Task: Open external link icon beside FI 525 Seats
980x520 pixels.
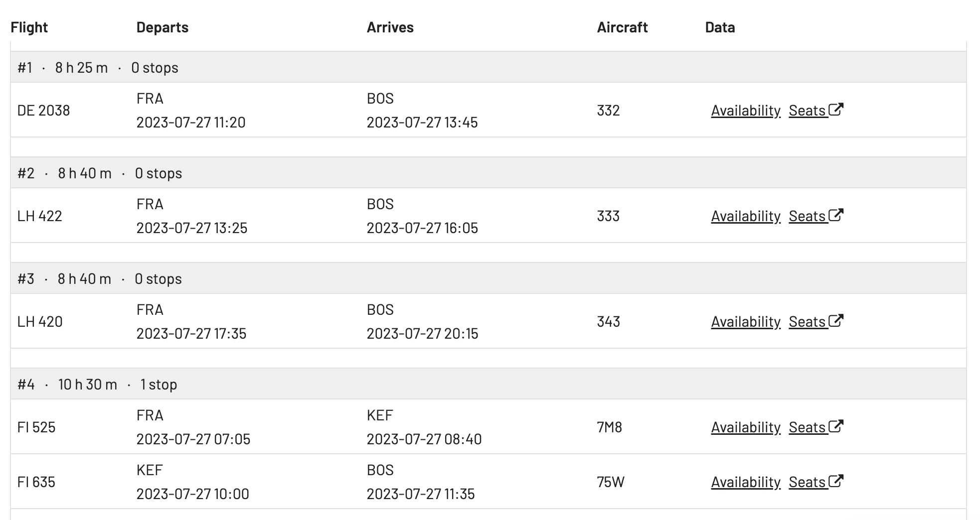Action: coord(836,426)
